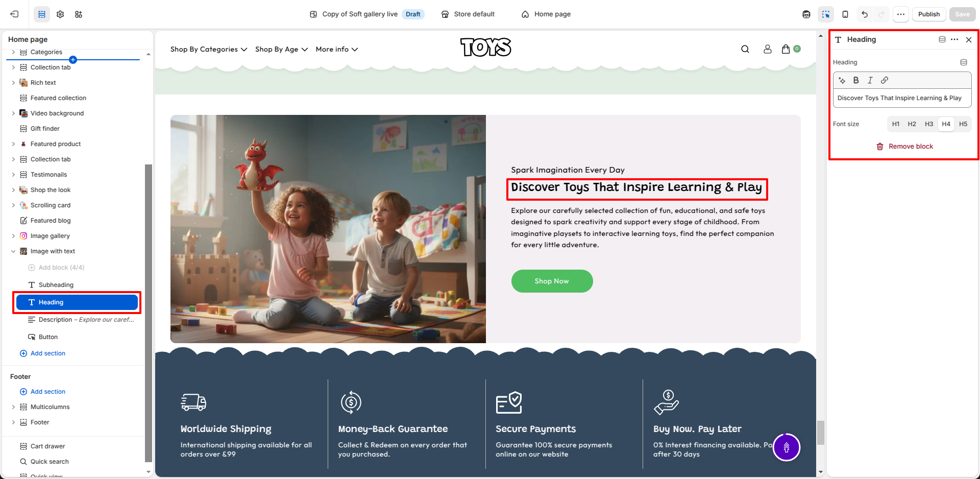
Task: Open the Copy of Soft gallery live theme selector
Action: click(366, 14)
